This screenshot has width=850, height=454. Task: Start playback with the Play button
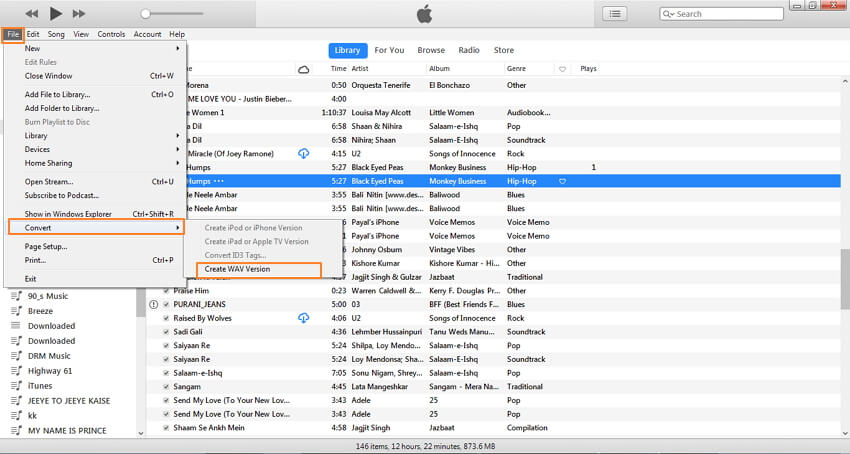click(56, 14)
